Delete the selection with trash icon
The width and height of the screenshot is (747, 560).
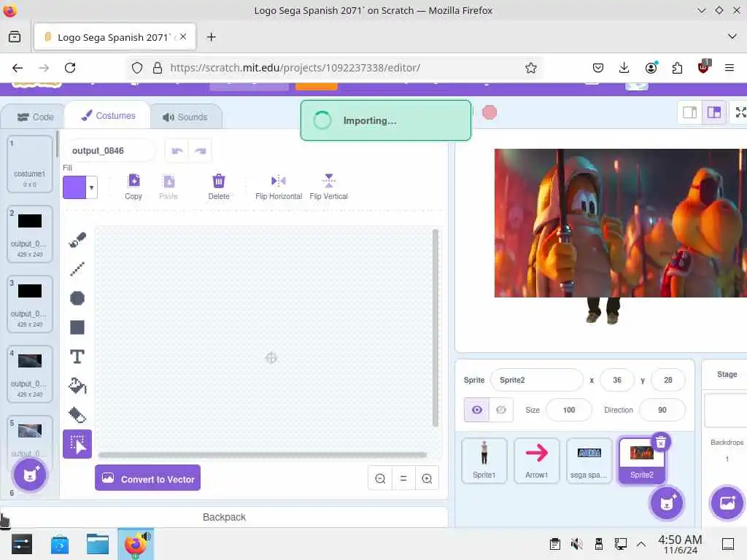click(219, 187)
